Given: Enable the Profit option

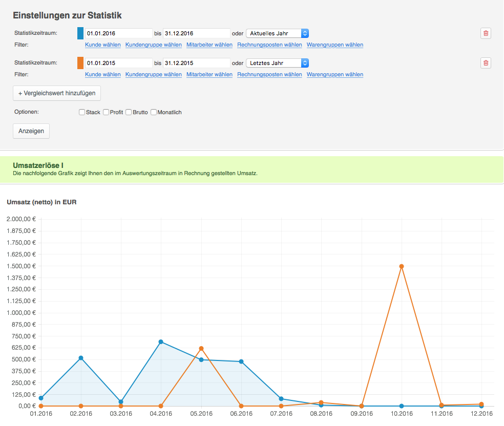Looking at the screenshot, I should (106, 112).
